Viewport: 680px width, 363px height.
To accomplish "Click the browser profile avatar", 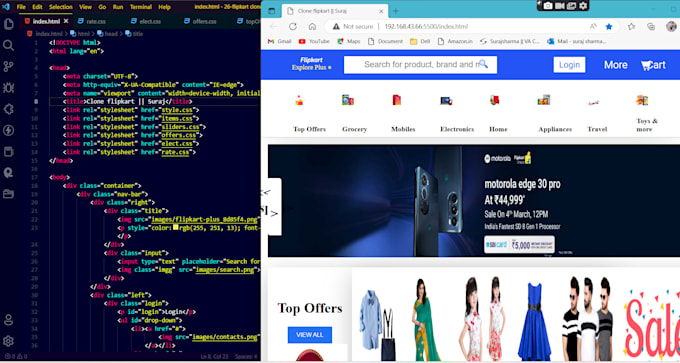I will coord(671,26).
